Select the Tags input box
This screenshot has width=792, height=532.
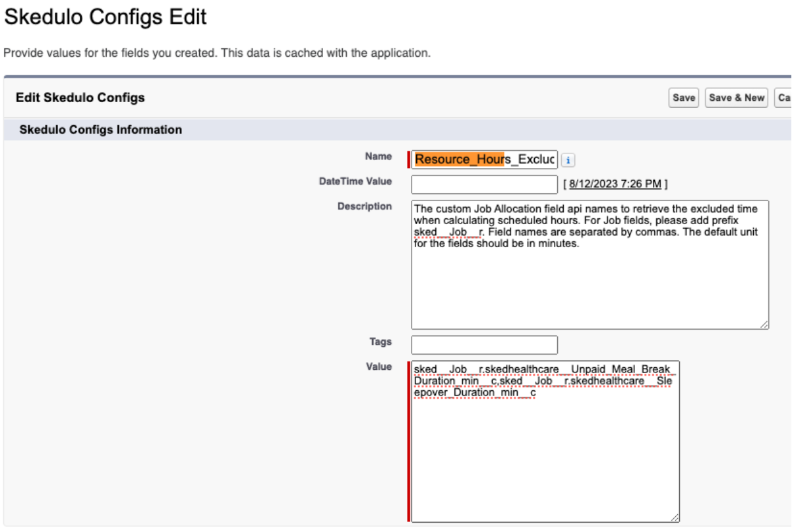coord(485,345)
